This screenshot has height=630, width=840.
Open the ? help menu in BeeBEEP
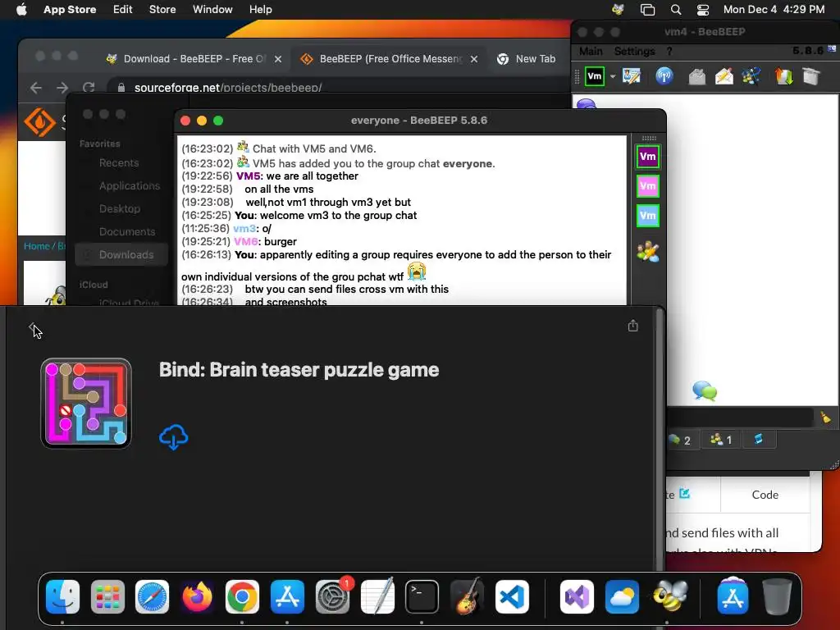669,51
